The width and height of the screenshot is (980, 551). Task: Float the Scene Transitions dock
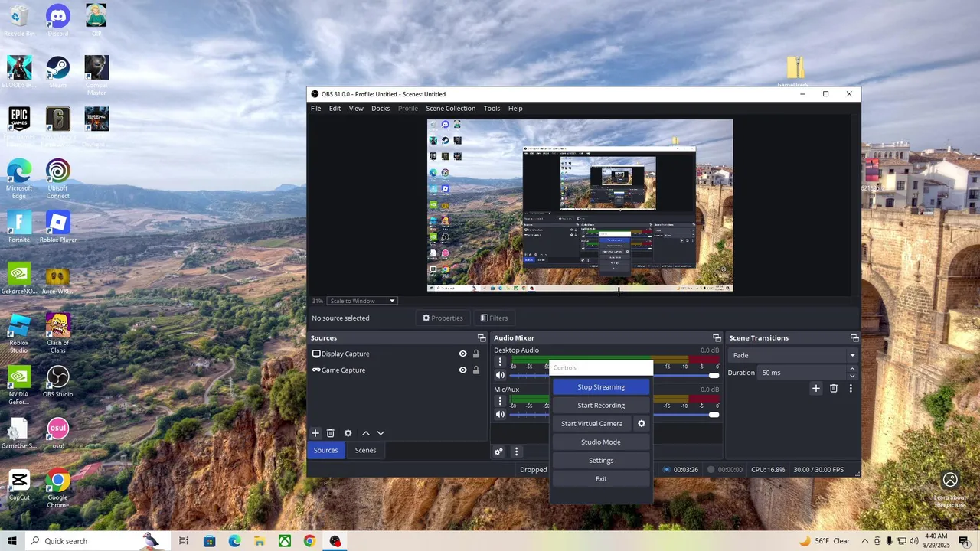[x=854, y=337]
